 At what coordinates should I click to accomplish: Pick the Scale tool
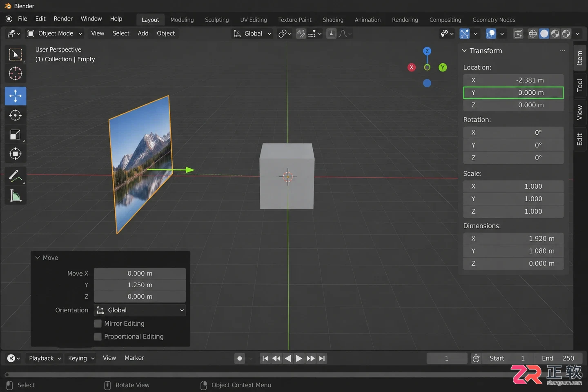tap(16, 135)
